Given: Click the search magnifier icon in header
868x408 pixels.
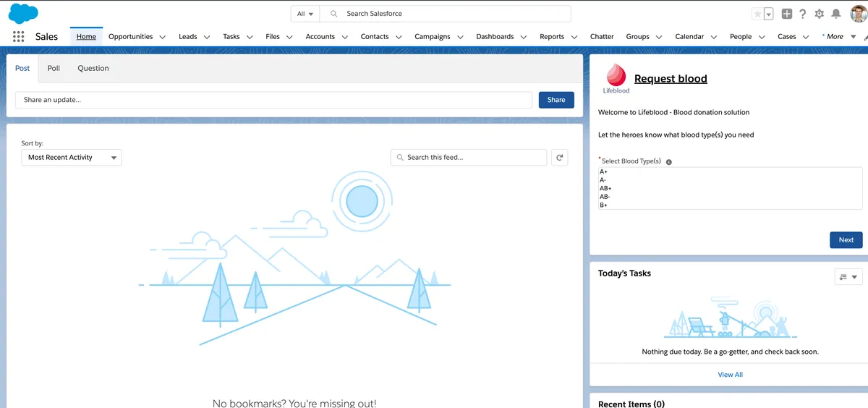Looking at the screenshot, I should (x=334, y=14).
